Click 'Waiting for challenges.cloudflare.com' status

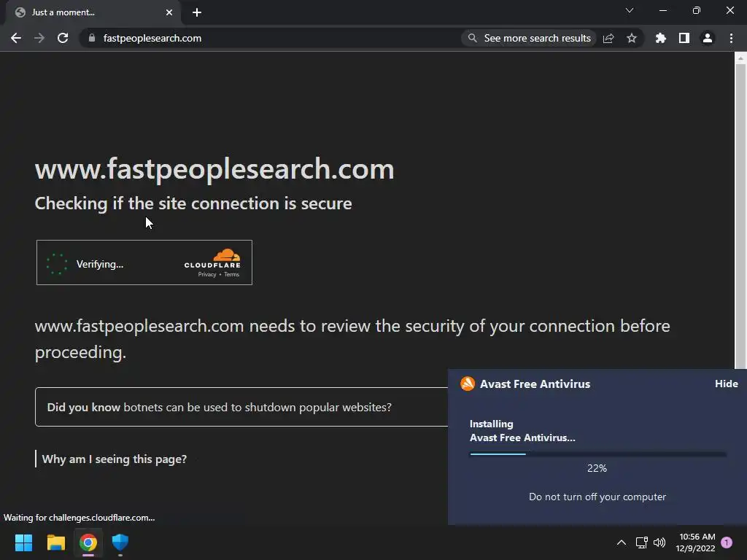click(79, 518)
